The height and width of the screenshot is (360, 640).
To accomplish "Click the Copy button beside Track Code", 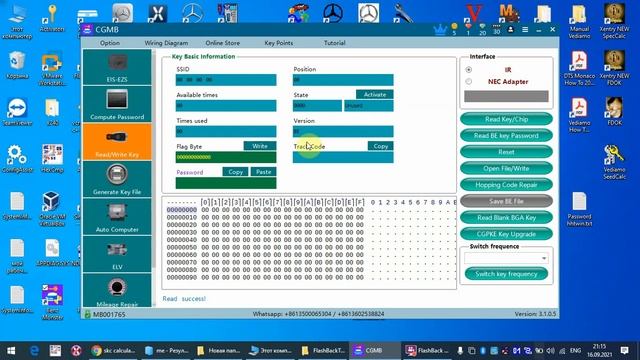I will pyautogui.click(x=380, y=146).
